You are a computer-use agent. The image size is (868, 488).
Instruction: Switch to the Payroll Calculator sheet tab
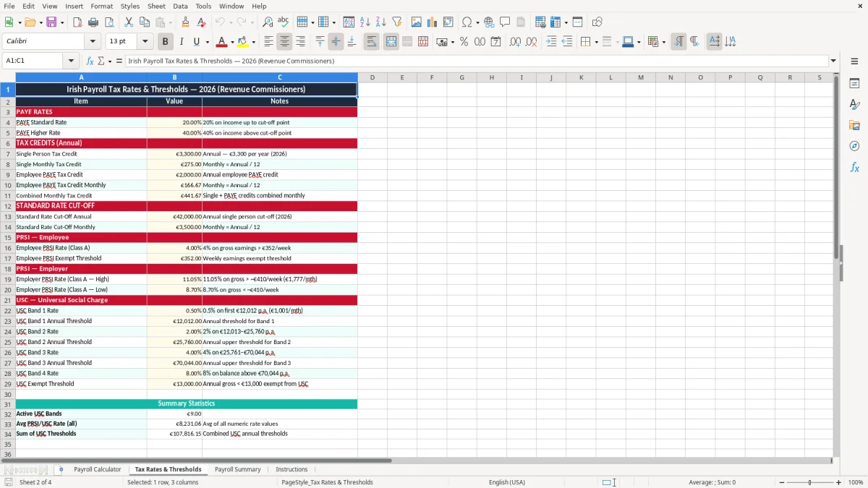[x=97, y=469]
